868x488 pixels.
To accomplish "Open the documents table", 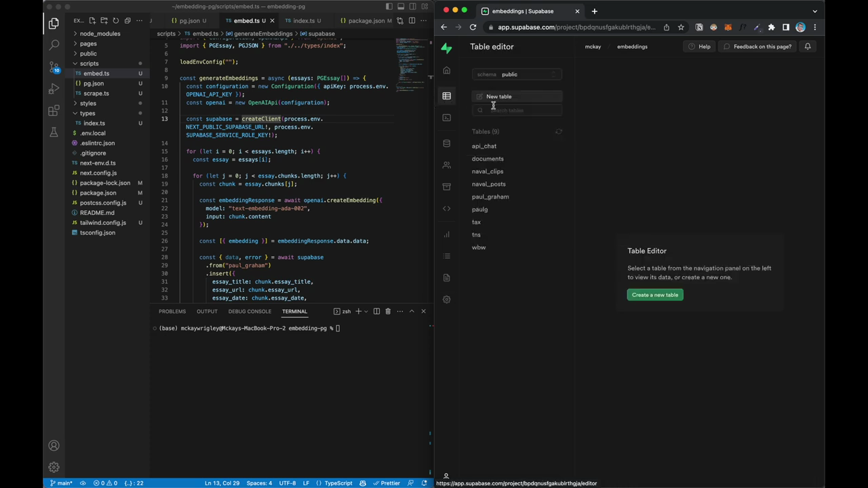I will [x=488, y=159].
